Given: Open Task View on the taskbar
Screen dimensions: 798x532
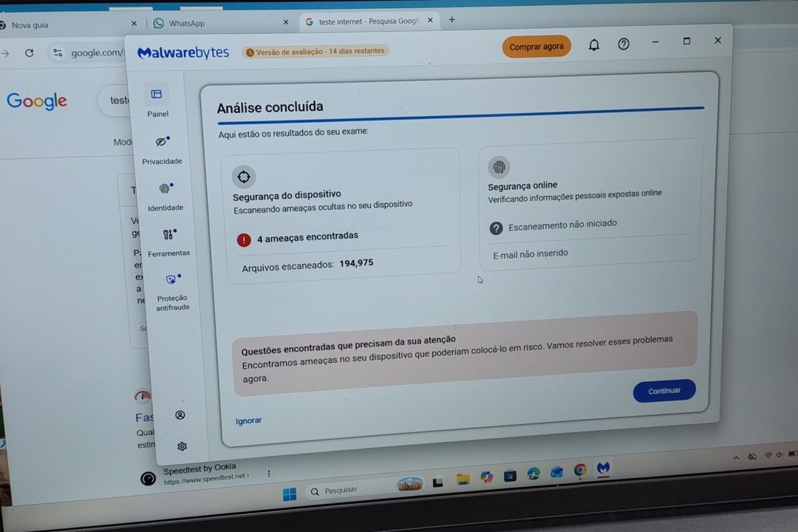Looking at the screenshot, I should tap(437, 482).
